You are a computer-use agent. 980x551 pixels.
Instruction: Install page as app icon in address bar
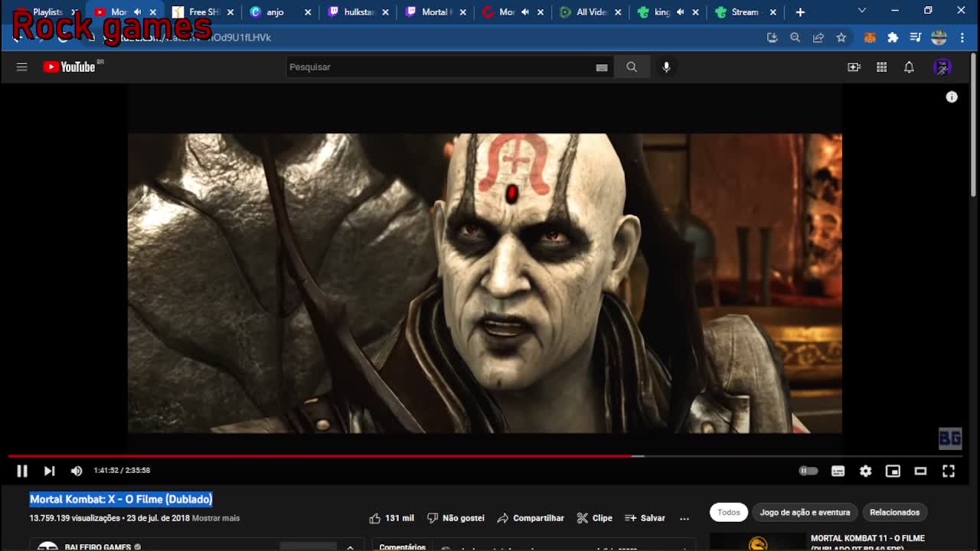click(772, 37)
